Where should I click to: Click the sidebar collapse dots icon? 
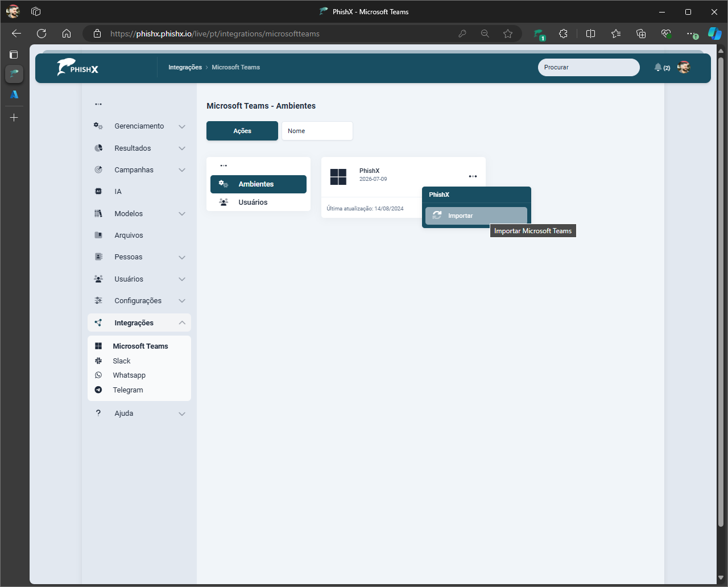pyautogui.click(x=98, y=104)
